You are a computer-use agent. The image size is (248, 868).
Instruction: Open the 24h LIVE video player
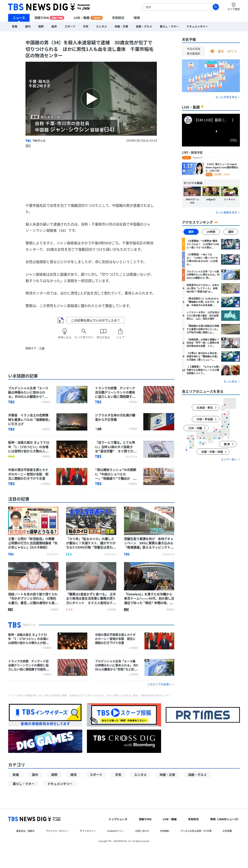(211, 130)
